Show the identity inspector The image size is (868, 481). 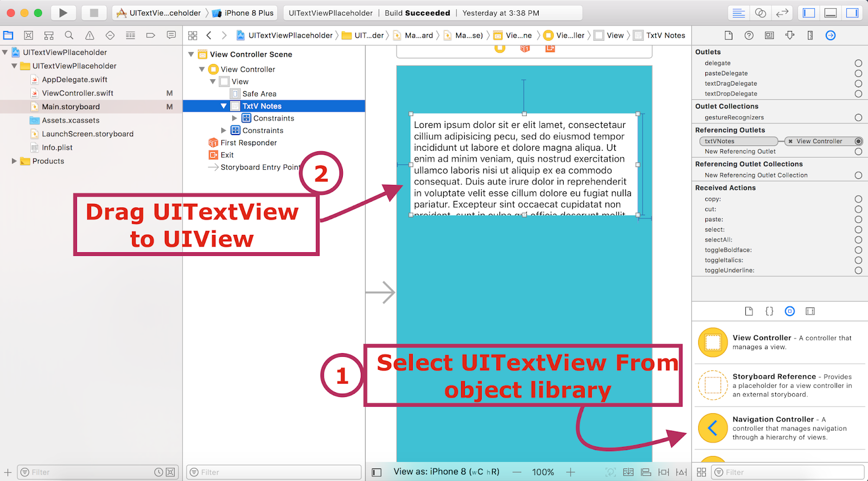(x=769, y=35)
